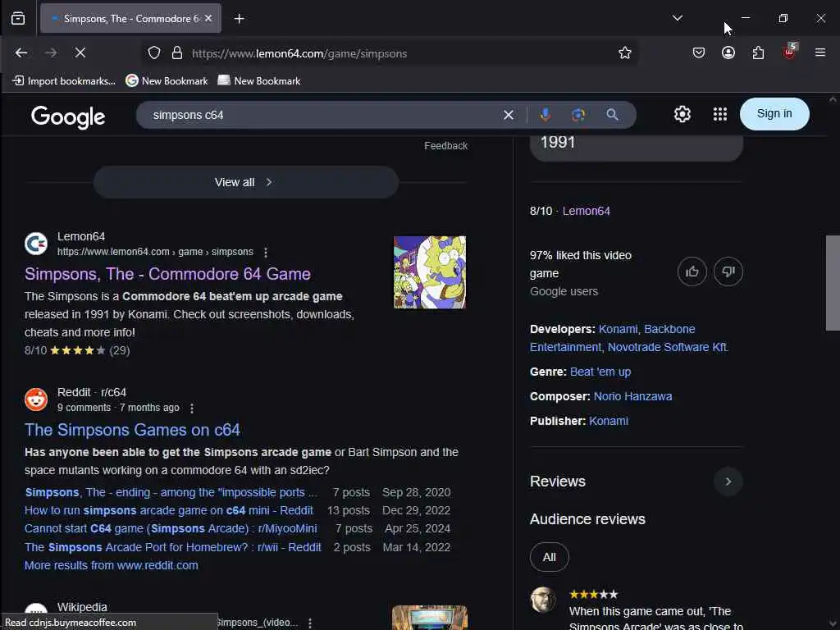Open the extensions puzzle icon

coord(758,52)
